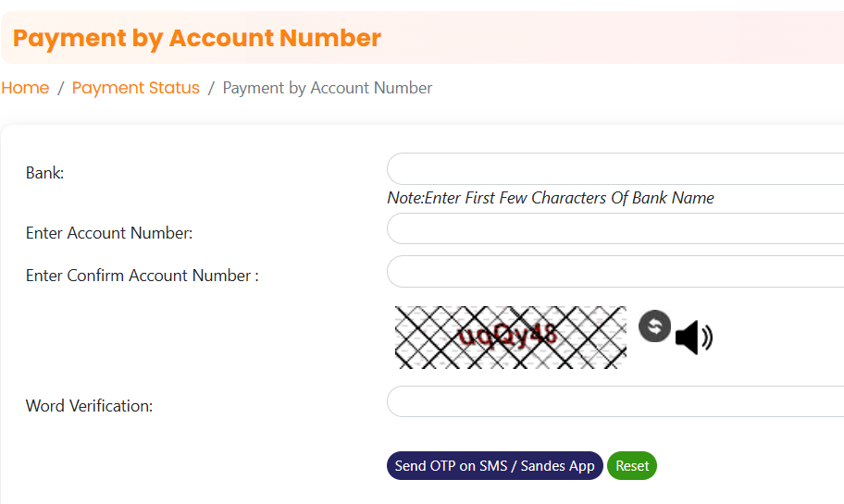Click the "Bank:" field label

click(44, 173)
